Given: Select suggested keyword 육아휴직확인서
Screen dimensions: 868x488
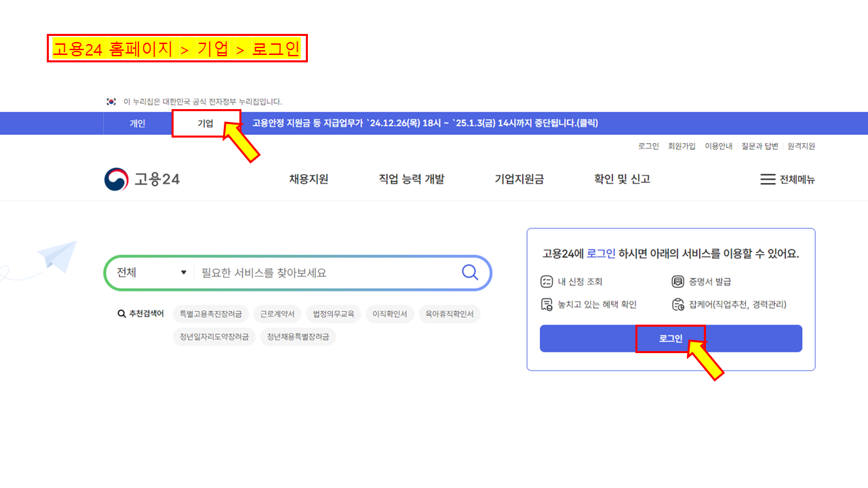Looking at the screenshot, I should (450, 314).
